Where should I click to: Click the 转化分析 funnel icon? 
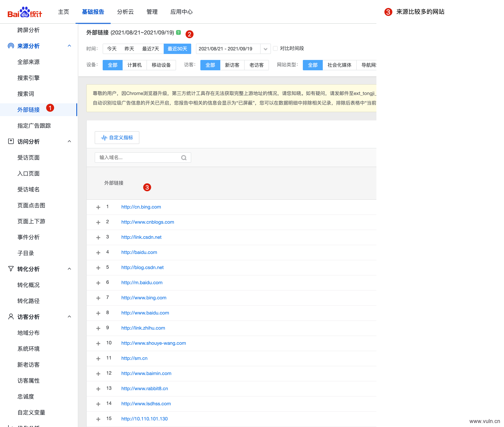tap(11, 269)
